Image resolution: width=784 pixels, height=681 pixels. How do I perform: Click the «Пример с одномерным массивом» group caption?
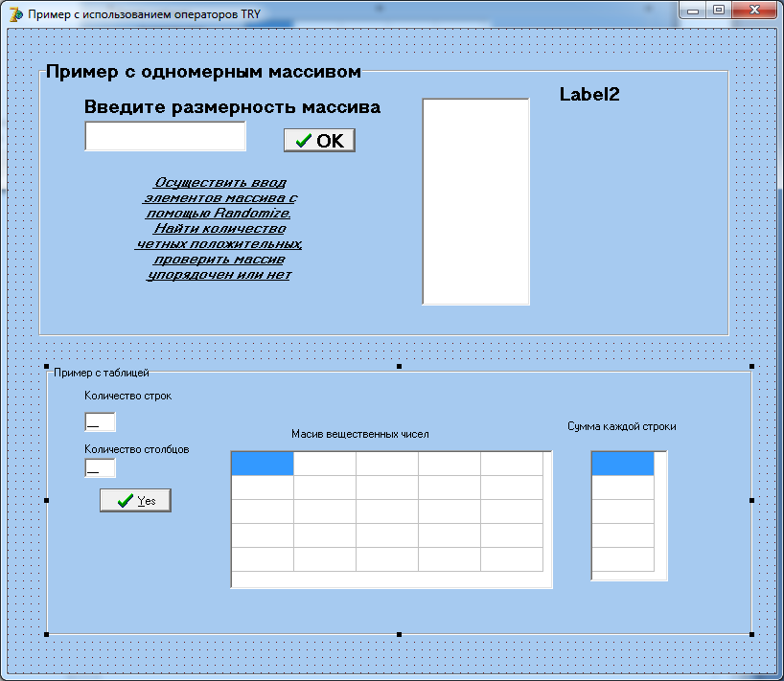coord(203,72)
